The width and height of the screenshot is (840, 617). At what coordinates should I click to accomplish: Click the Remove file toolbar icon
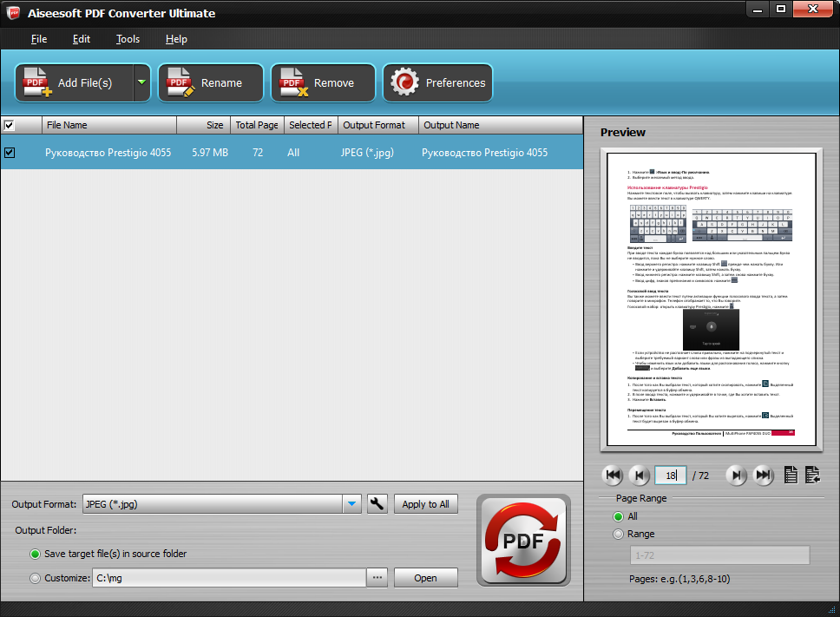(x=292, y=82)
